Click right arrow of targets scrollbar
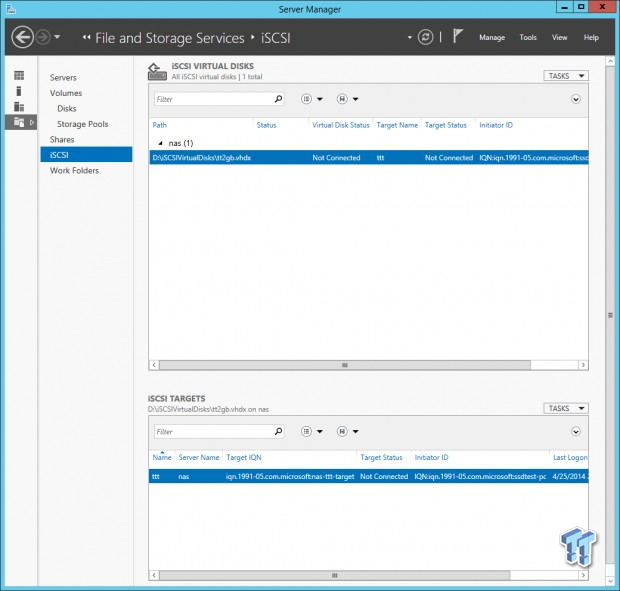Screen dimensions: 620x591 click(x=583, y=575)
